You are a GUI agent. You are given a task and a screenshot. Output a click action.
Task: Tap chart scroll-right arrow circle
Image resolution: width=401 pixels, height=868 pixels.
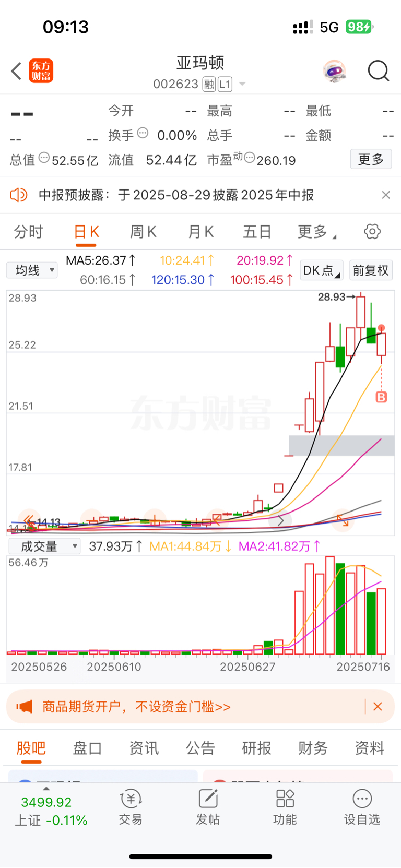(x=280, y=520)
